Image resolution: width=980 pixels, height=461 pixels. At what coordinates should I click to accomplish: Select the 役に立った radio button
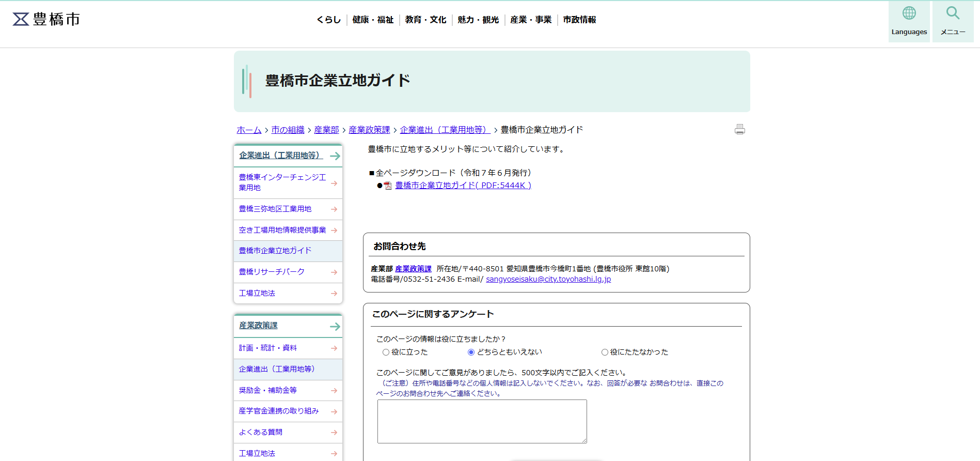click(x=386, y=352)
